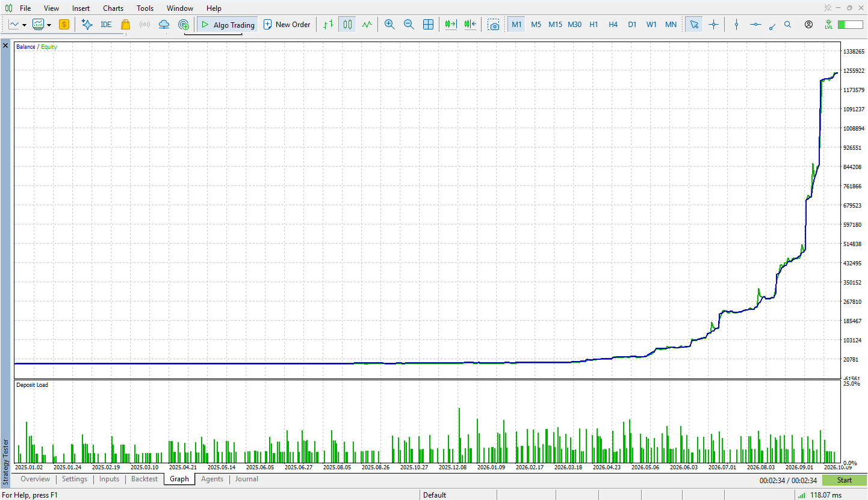Open the VPS cloud hosting icon

[164, 25]
